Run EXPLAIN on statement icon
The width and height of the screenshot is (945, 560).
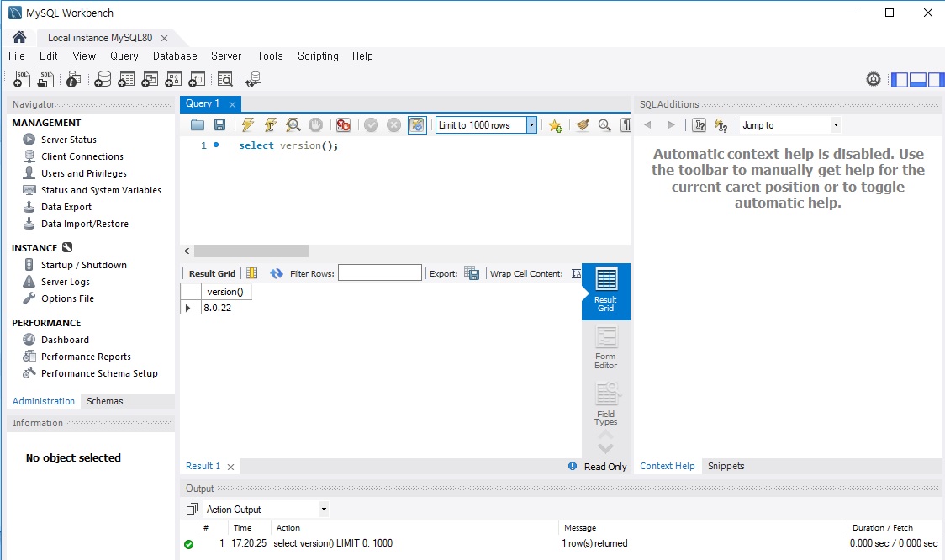293,124
